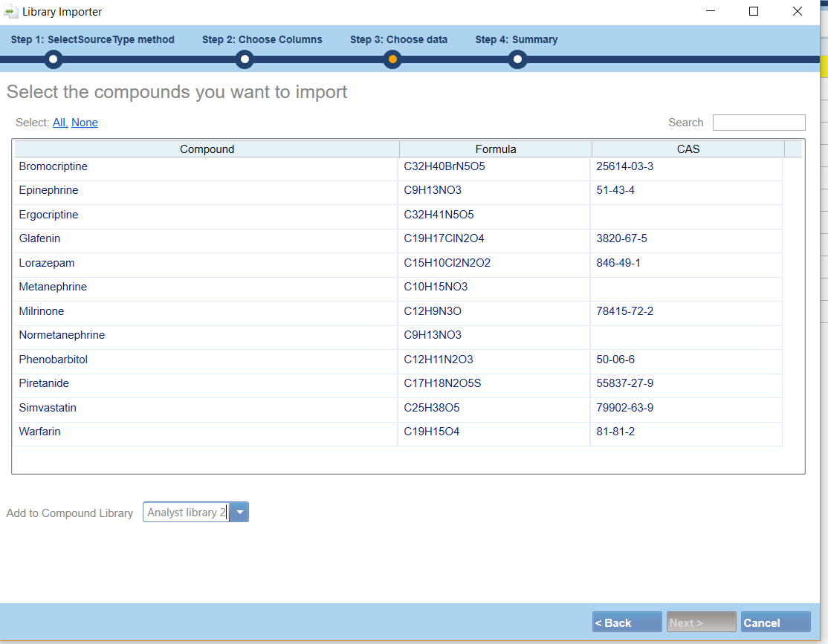Click the CAS column header
Screen dimensions: 828x644
coord(688,149)
